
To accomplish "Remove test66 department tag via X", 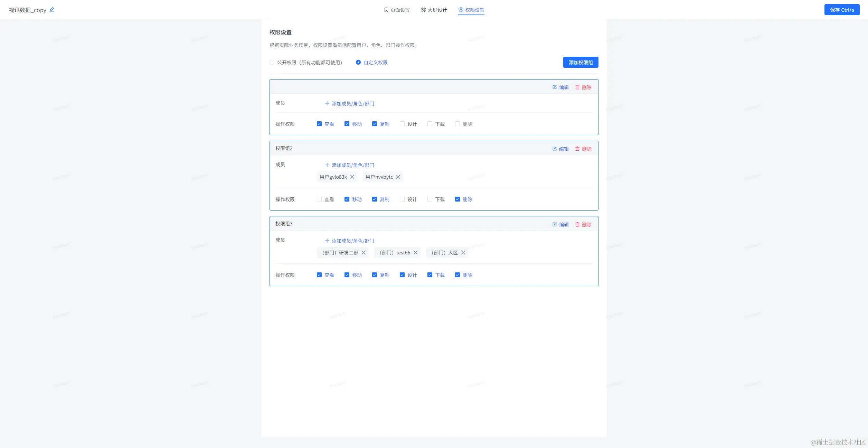I will click(415, 253).
